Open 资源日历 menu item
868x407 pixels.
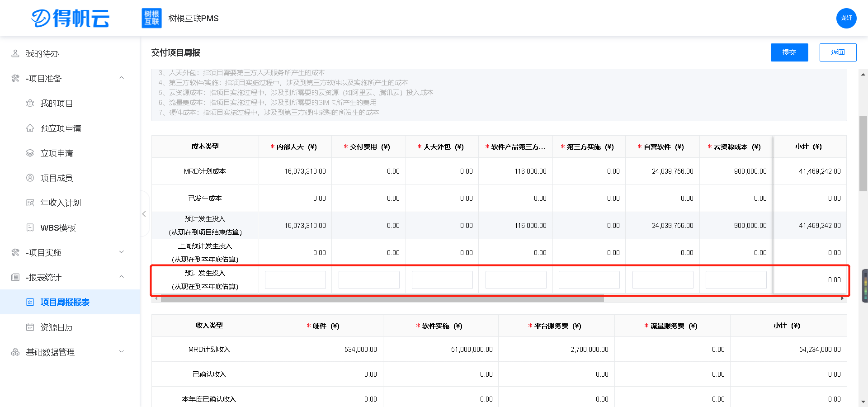[70, 327]
